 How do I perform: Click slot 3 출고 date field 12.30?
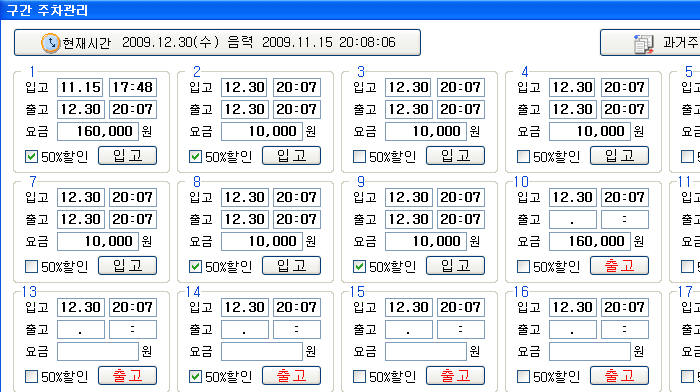[409, 109]
